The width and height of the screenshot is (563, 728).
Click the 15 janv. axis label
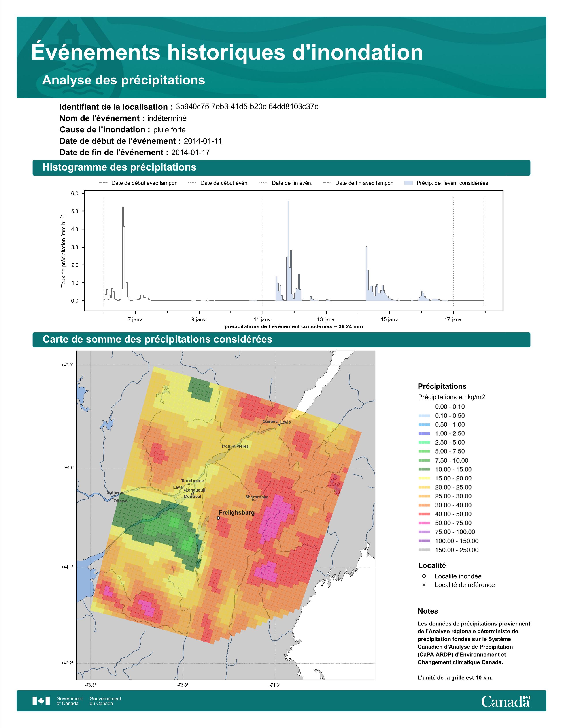tap(389, 319)
